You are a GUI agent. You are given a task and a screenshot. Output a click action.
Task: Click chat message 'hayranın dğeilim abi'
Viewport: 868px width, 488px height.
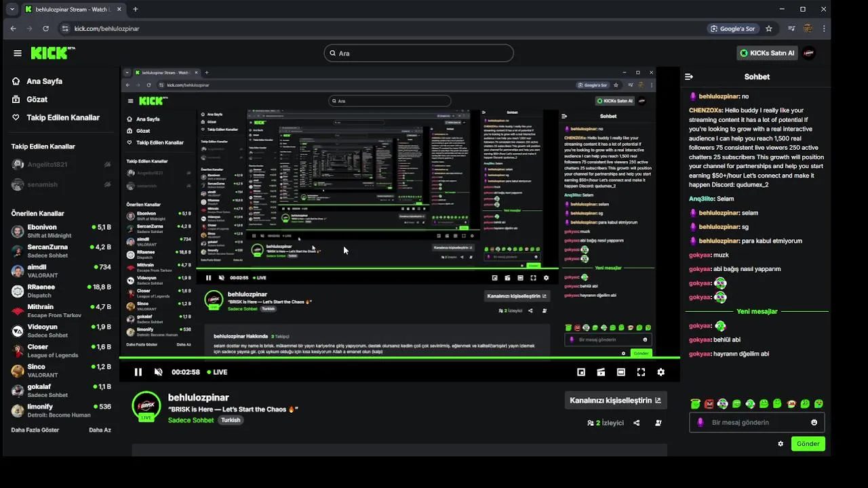point(741,354)
